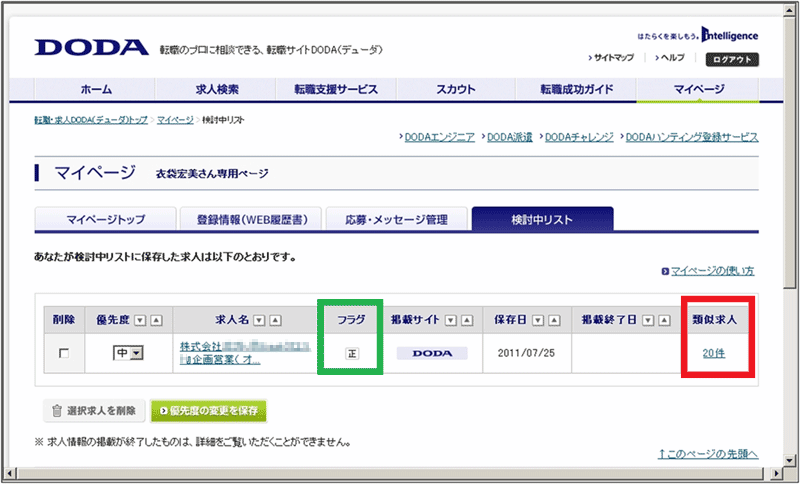This screenshot has height=484, width=800.
Task: Jump to このページの先頭へ link
Action: (x=708, y=454)
